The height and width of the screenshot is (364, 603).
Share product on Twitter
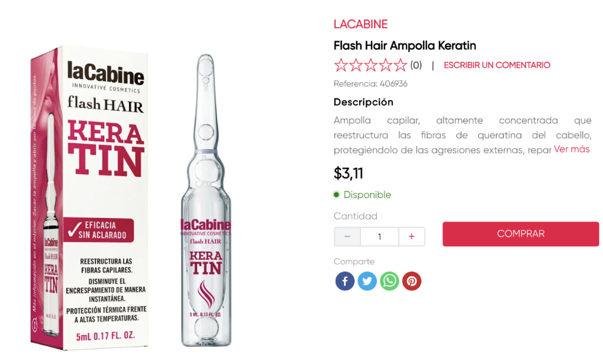(367, 281)
